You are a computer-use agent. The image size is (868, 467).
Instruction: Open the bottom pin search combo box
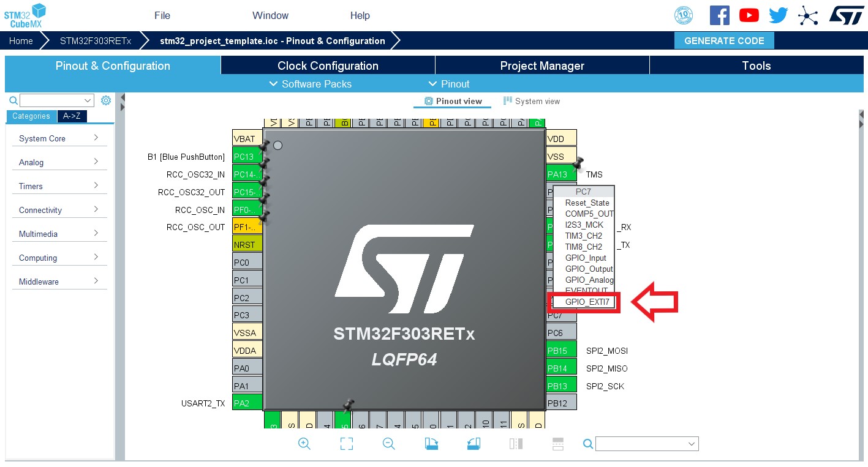click(647, 444)
